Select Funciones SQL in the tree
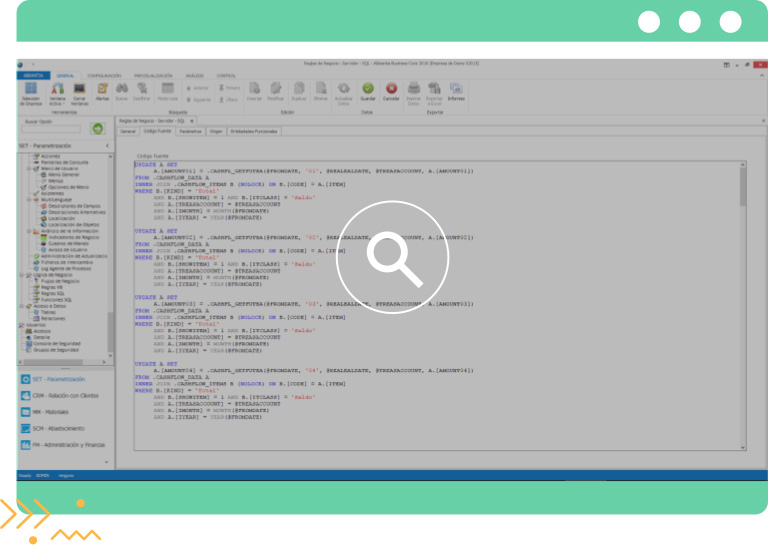The width and height of the screenshot is (768, 545). click(x=56, y=300)
